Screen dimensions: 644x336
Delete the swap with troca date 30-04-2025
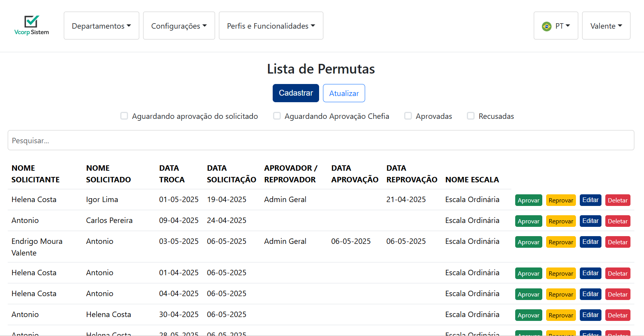618,315
